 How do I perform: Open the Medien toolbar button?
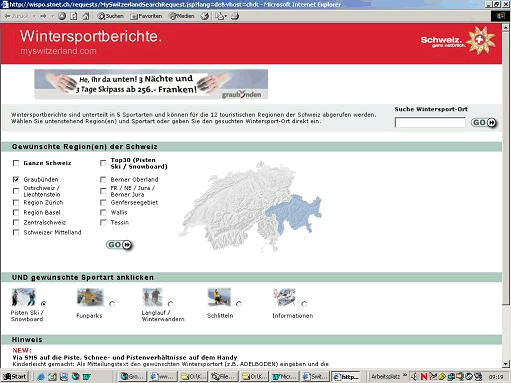(182, 16)
